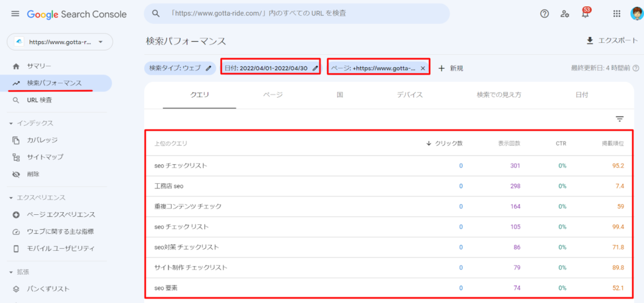Add a new filter with 新規

[450, 68]
